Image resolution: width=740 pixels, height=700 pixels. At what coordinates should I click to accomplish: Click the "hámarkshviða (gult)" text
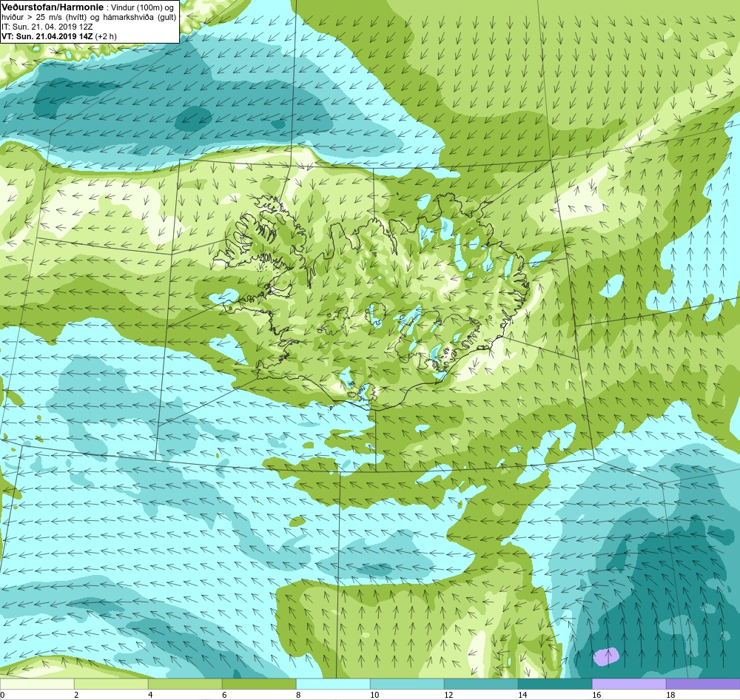pos(141,18)
